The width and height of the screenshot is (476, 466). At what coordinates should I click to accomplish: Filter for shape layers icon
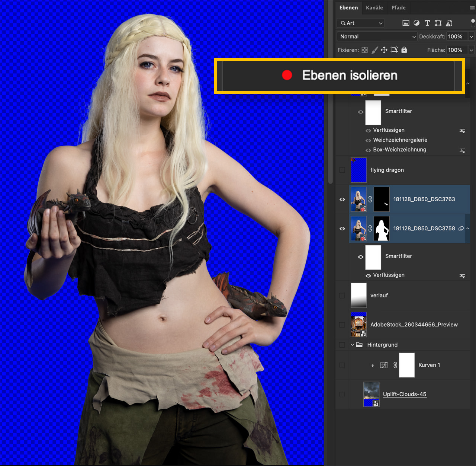click(438, 23)
